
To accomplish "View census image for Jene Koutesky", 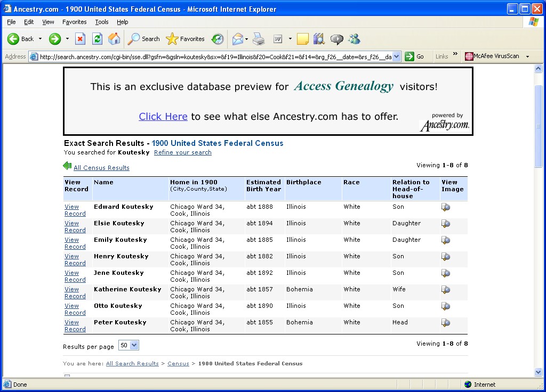I will click(446, 273).
